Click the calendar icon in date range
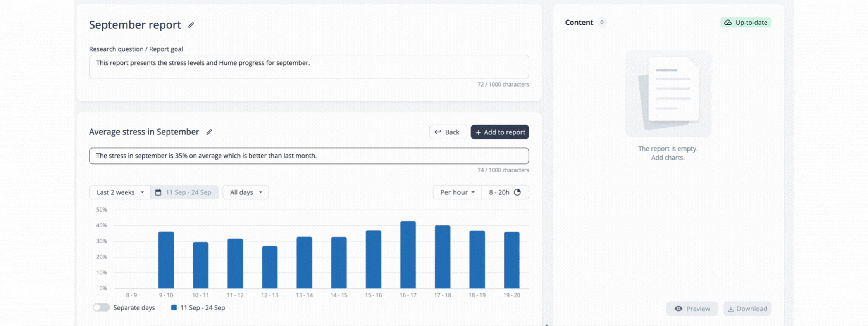This screenshot has width=868, height=326. (x=158, y=192)
